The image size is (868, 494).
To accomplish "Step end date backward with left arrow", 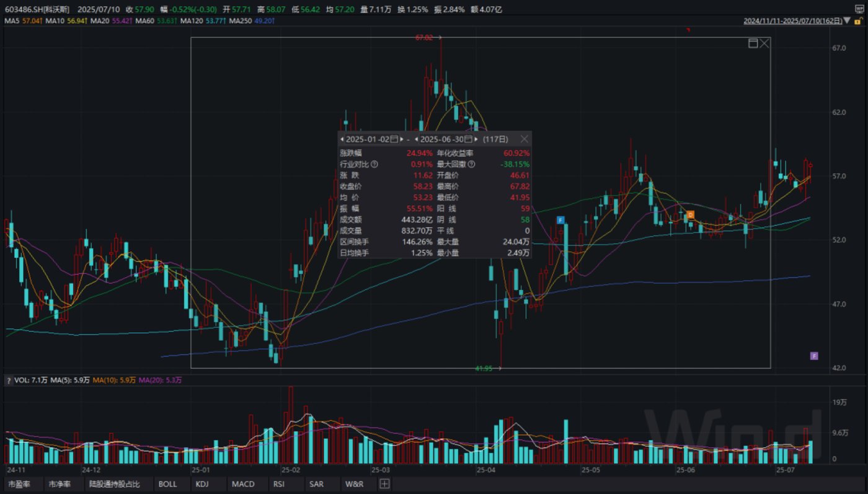I will point(415,139).
